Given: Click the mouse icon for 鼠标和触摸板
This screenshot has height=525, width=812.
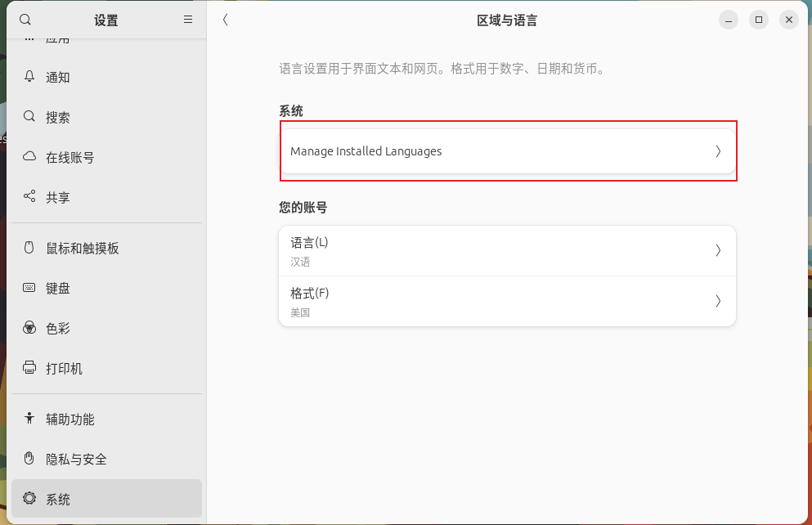Looking at the screenshot, I should click(x=29, y=248).
